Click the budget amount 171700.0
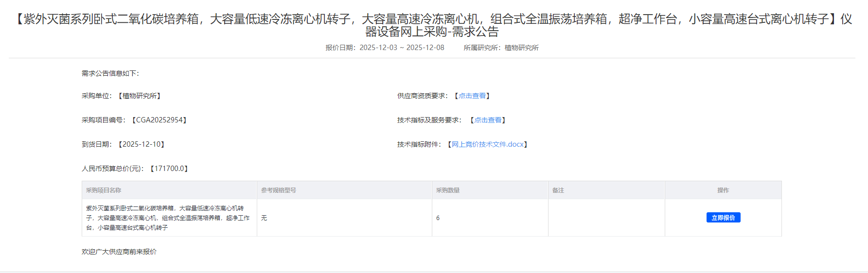This screenshot has width=868, height=273. click(169, 169)
